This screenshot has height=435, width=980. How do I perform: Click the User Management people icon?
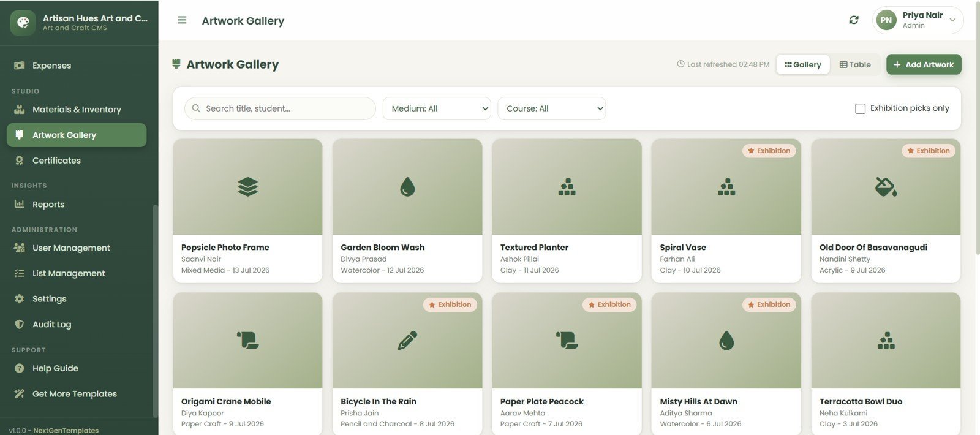point(20,248)
